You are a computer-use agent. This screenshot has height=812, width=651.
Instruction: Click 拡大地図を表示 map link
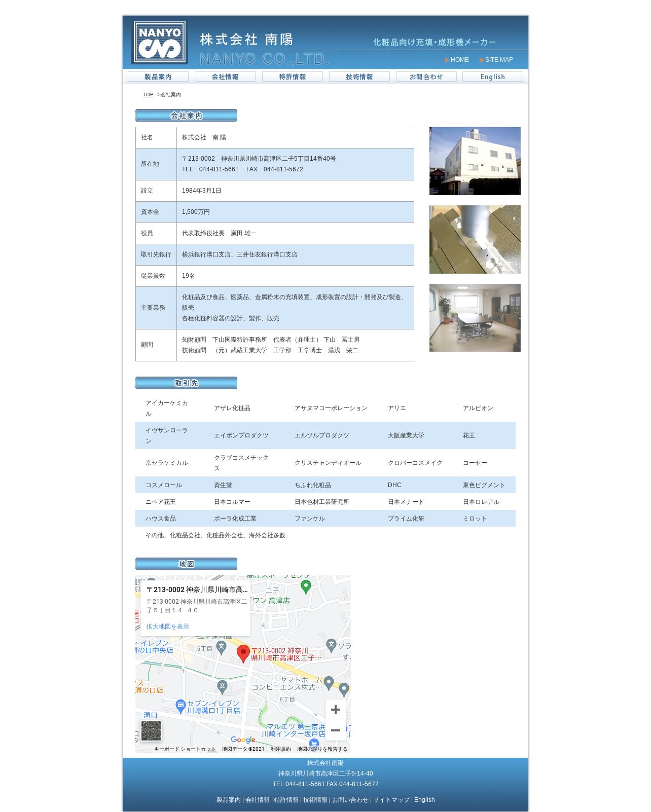[x=167, y=626]
